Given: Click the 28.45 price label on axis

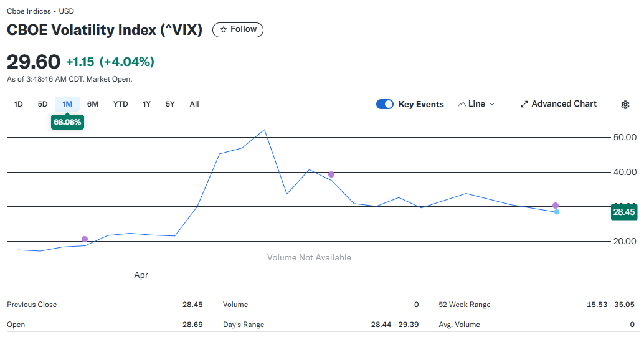Looking at the screenshot, I should [x=624, y=212].
